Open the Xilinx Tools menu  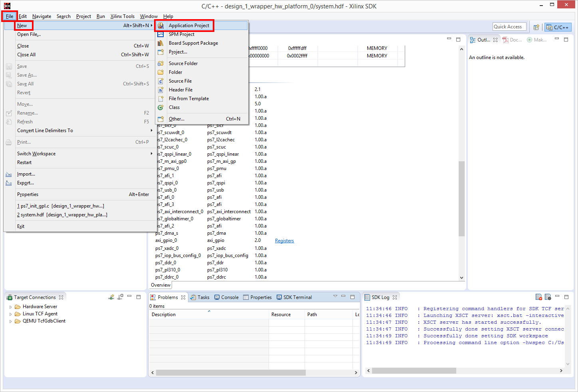(x=123, y=16)
